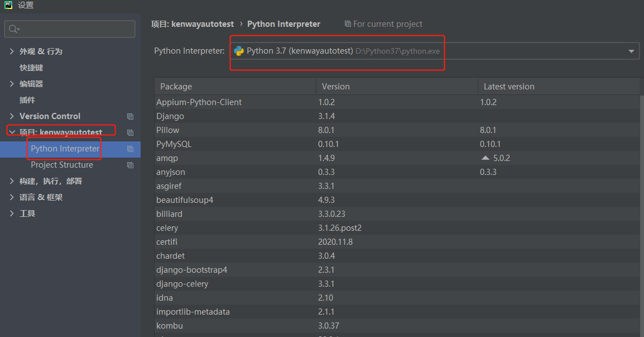Click the settings search input field
644x337 pixels.
[x=70, y=29]
